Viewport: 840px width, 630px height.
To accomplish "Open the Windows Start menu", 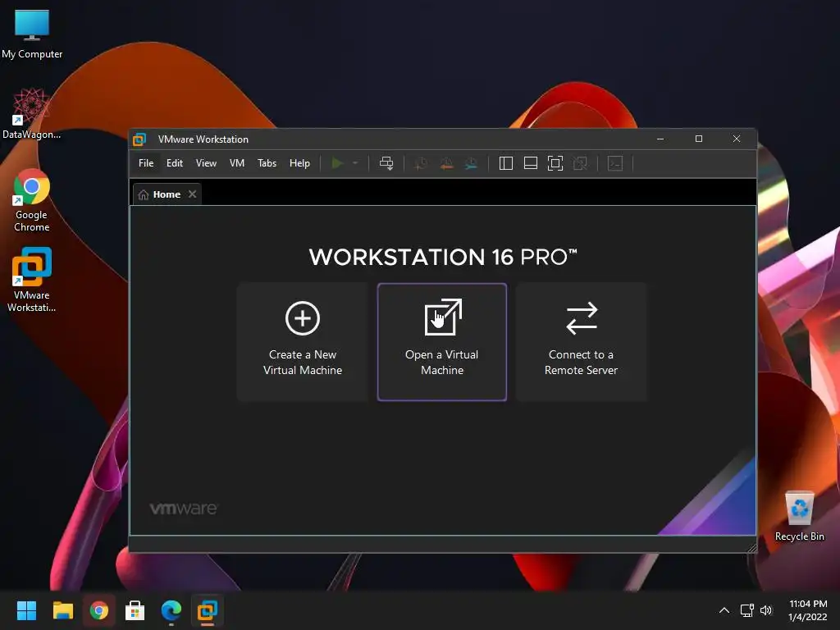I will click(x=26, y=610).
